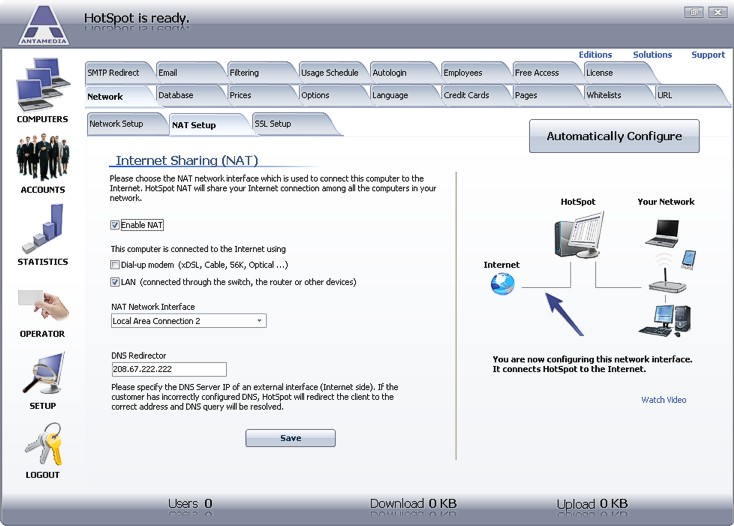Open the Usage Schedule tab
This screenshot has width=734, height=526.
coord(330,73)
